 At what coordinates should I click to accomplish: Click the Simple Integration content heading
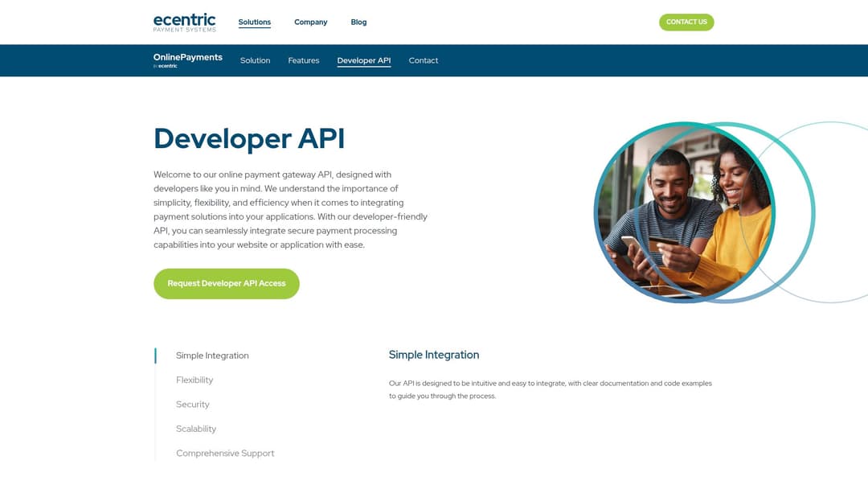(x=433, y=355)
